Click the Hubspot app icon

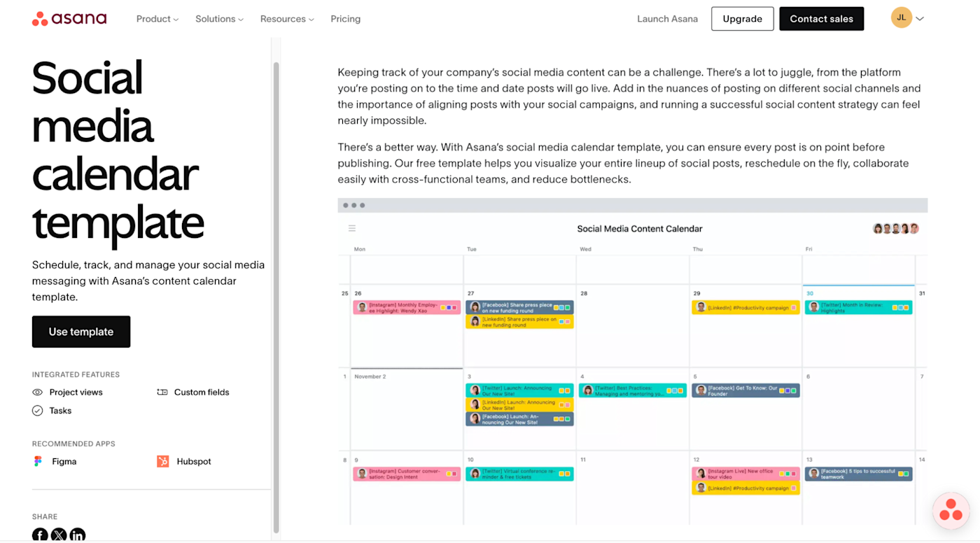(x=162, y=462)
